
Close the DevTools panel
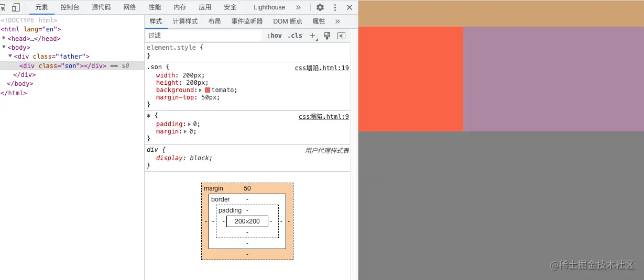350,7
